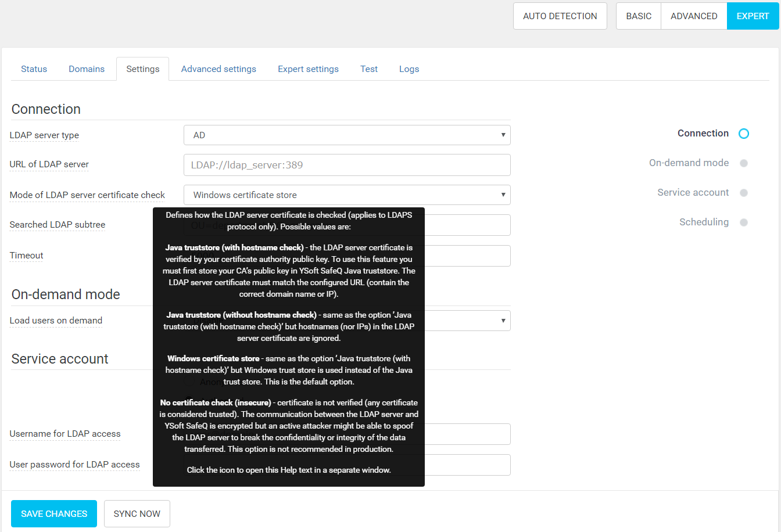The height and width of the screenshot is (532, 781).
Task: Click the Scheduling navigation dot
Action: 743,222
